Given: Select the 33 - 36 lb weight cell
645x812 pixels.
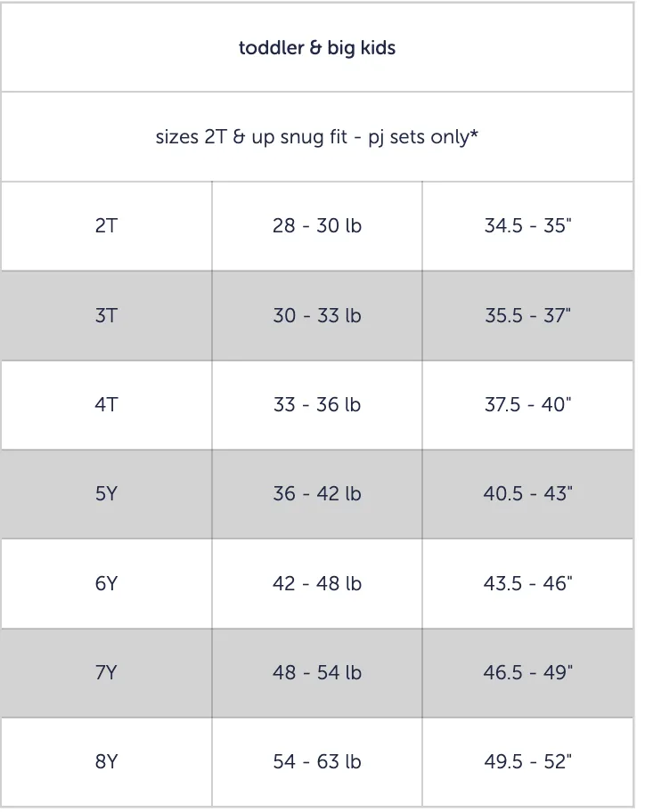Looking at the screenshot, I should 317,405.
